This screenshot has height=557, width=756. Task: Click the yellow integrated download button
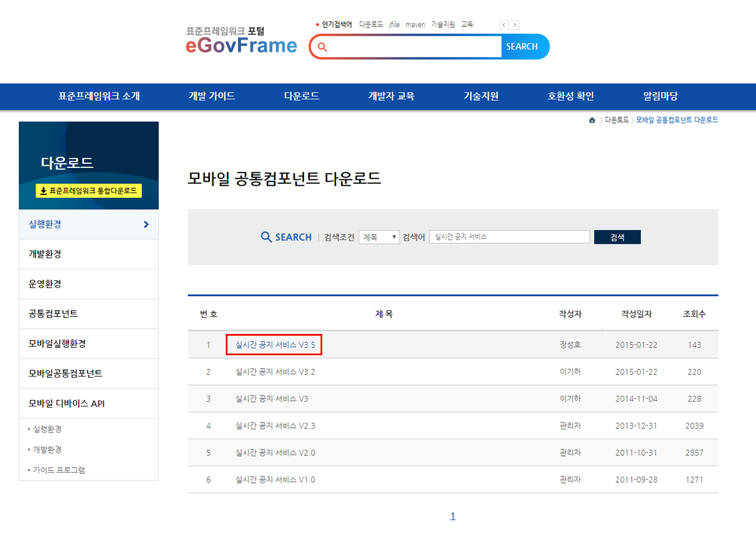click(x=88, y=191)
